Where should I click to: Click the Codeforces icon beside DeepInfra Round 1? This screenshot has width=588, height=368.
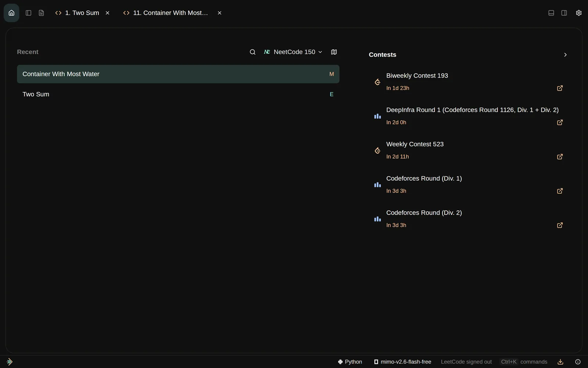pyautogui.click(x=377, y=116)
